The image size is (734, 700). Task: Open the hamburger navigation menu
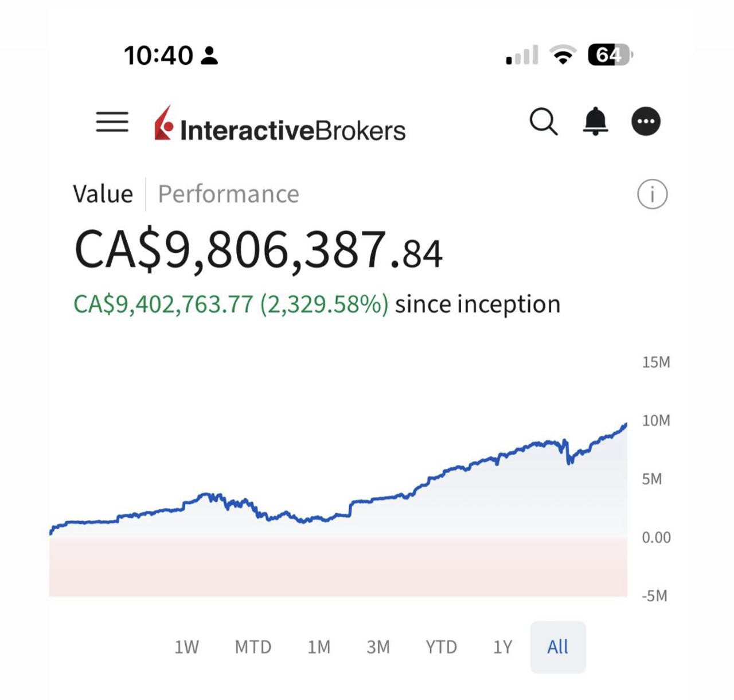pyautogui.click(x=112, y=122)
